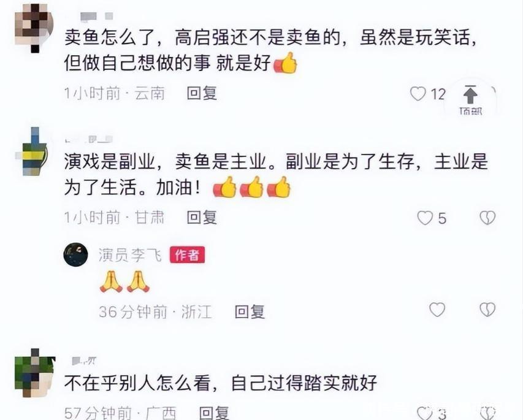Select the comment text about 高启强卖鱼
Screen dimensions: 523x420
(x=270, y=50)
